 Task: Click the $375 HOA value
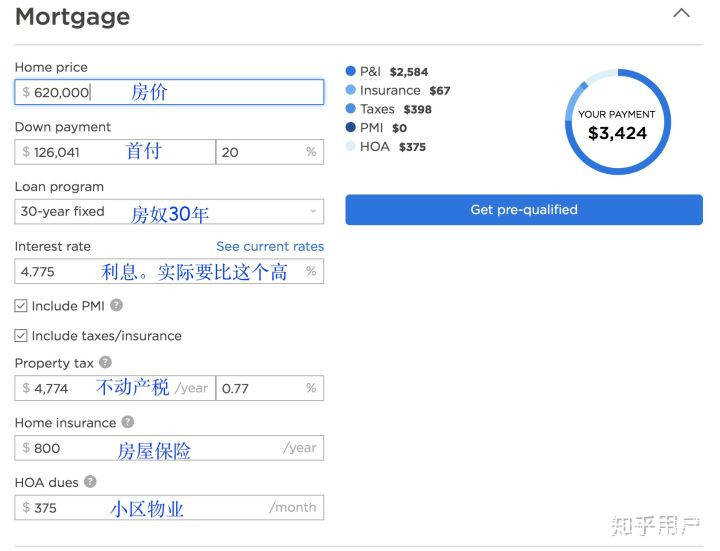[412, 147]
